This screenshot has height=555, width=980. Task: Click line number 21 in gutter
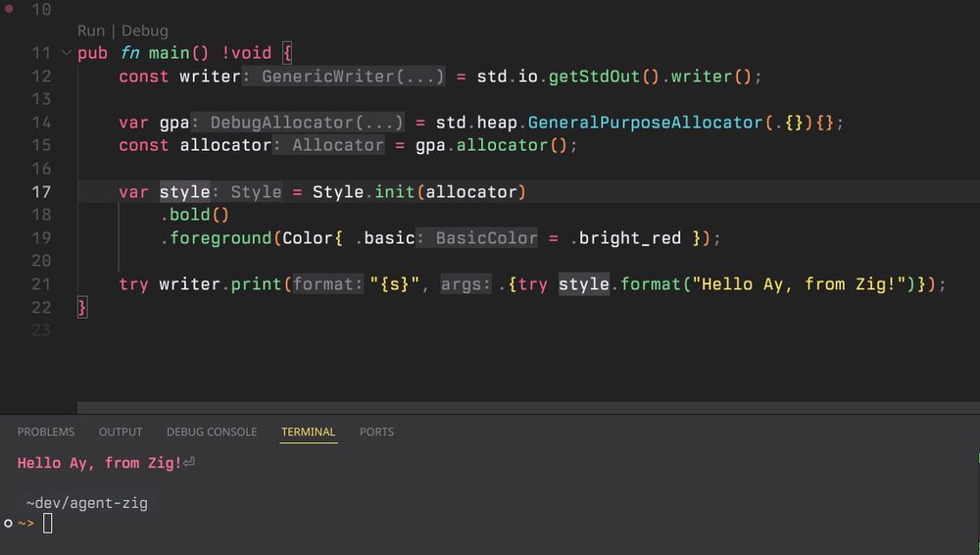[x=41, y=284]
